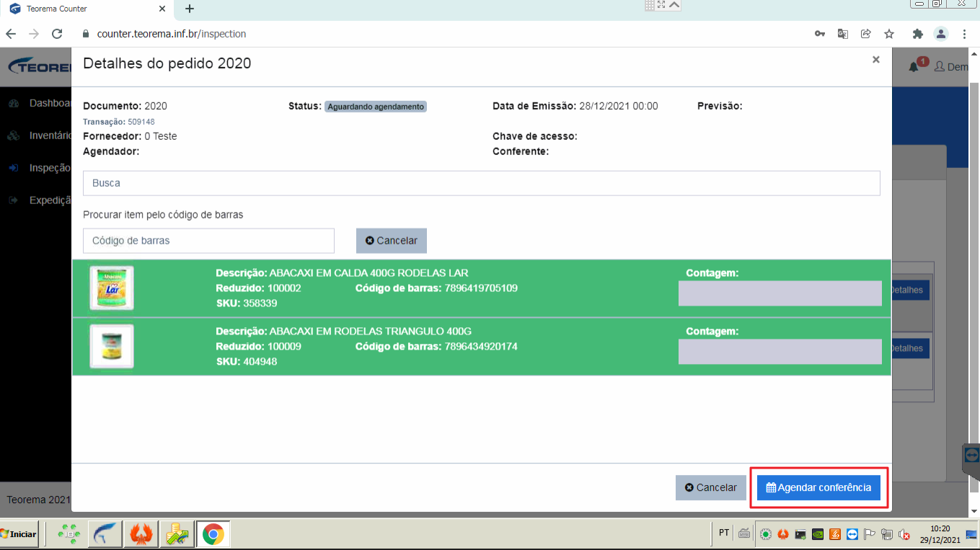Viewport: 980px width, 550px height.
Task: Open the orange phoenix taskbar app
Action: click(141, 534)
